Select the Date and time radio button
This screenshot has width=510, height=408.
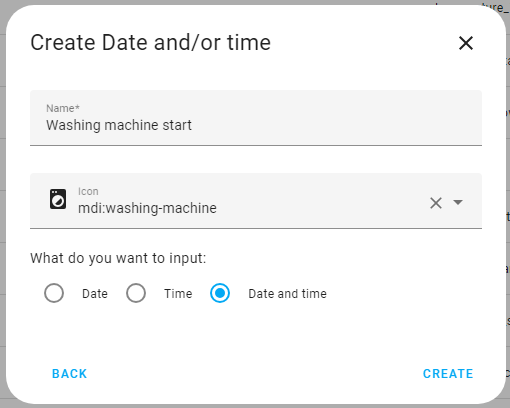click(220, 293)
